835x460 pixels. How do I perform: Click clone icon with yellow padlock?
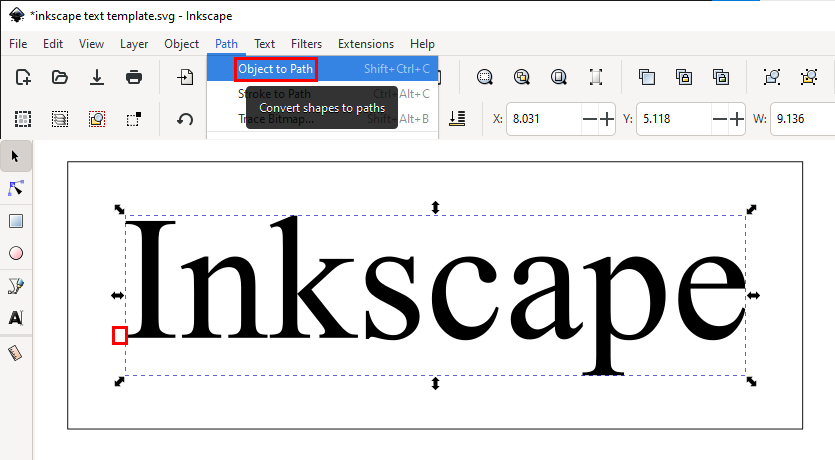684,77
